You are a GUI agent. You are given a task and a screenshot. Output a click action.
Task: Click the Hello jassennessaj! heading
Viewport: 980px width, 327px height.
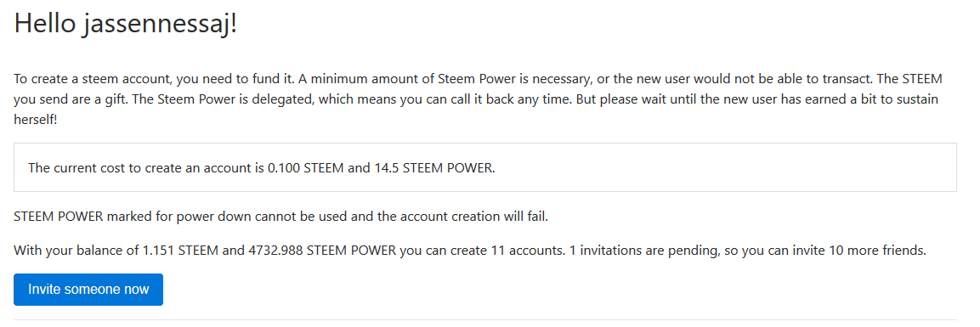[x=126, y=25]
